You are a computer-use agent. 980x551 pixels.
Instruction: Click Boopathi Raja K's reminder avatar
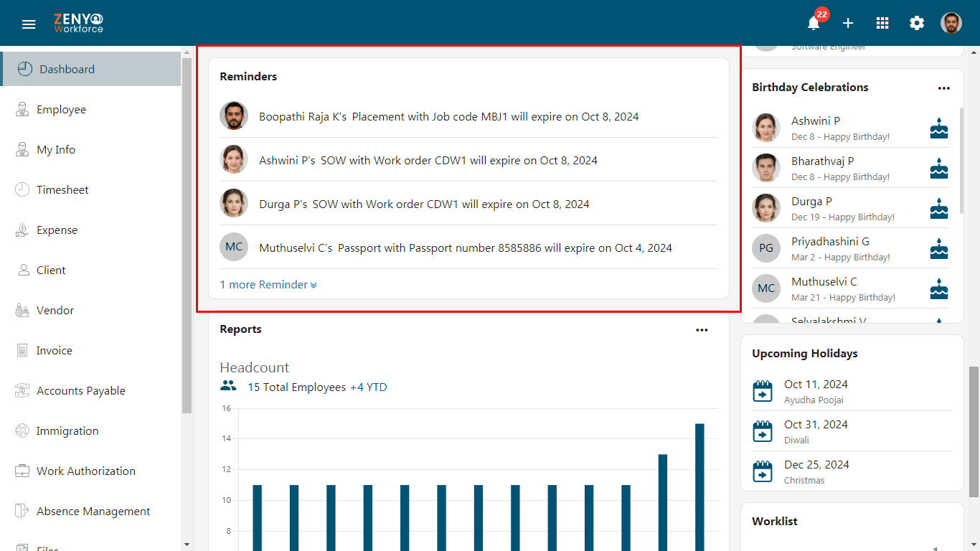coord(234,116)
